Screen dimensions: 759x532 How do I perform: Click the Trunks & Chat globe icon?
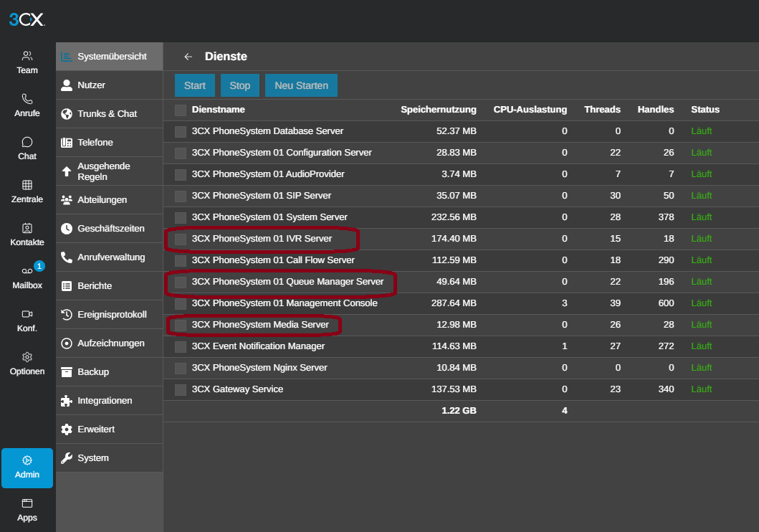(67, 114)
